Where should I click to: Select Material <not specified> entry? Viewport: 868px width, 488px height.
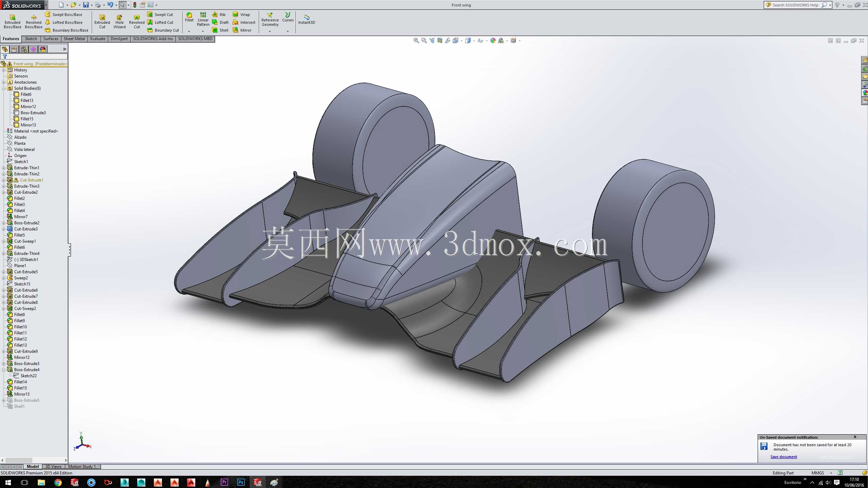coord(36,131)
